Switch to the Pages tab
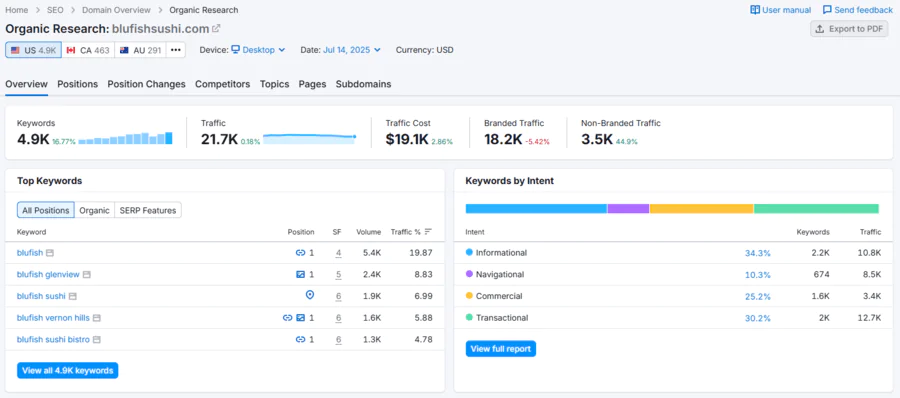Image resolution: width=900 pixels, height=398 pixels. (x=312, y=84)
